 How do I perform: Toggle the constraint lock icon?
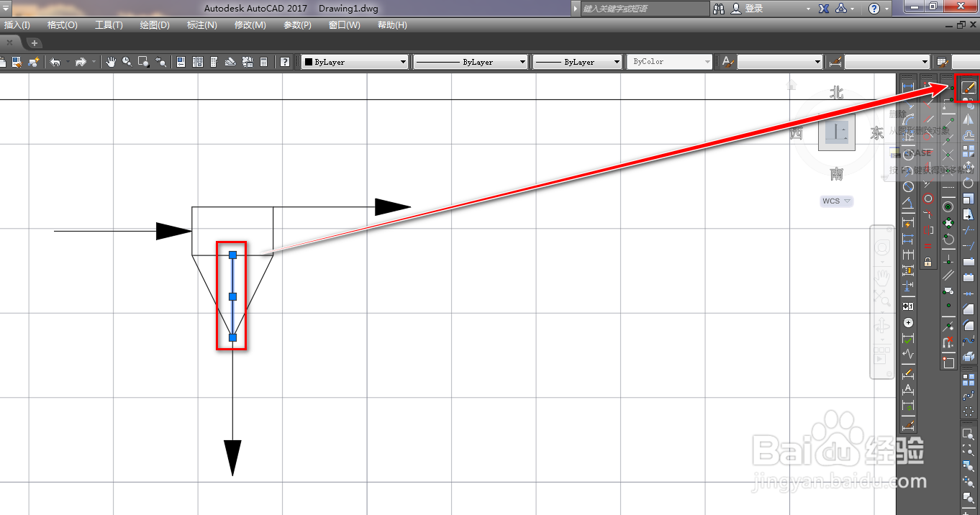coord(928,261)
